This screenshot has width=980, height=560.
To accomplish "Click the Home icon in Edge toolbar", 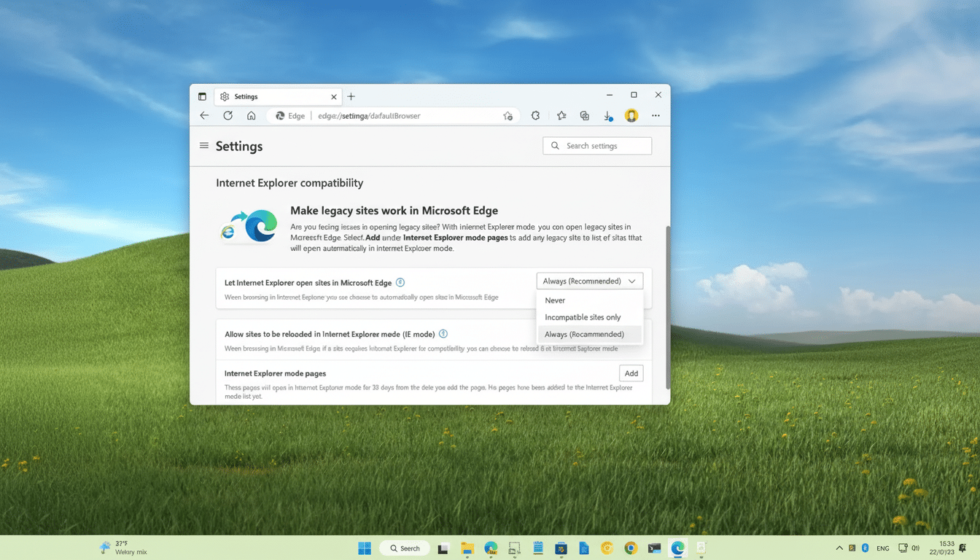I will (x=251, y=115).
